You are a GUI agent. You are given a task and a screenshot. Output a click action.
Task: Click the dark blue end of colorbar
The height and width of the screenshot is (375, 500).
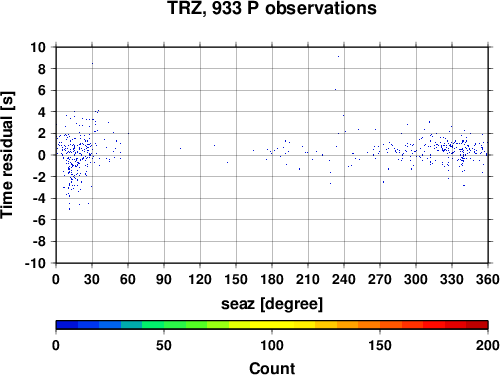tap(67, 325)
